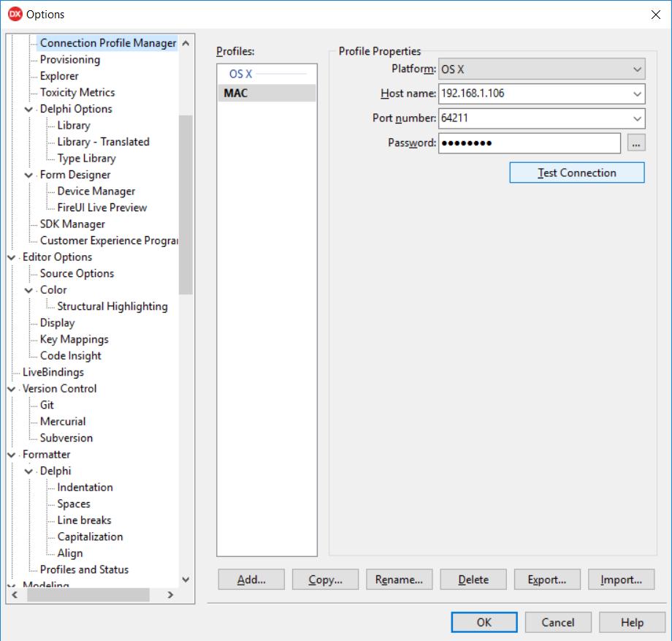Open LiveBindings options page
The image size is (672, 641).
tap(53, 372)
